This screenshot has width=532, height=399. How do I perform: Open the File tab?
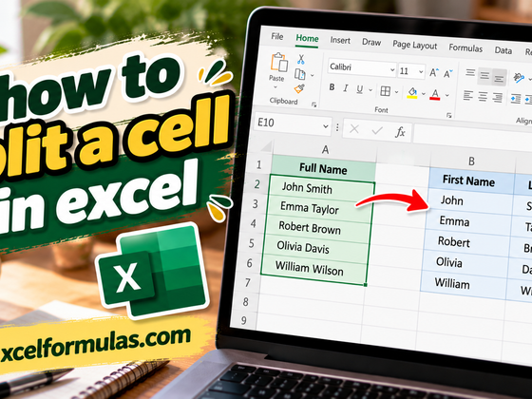click(277, 36)
